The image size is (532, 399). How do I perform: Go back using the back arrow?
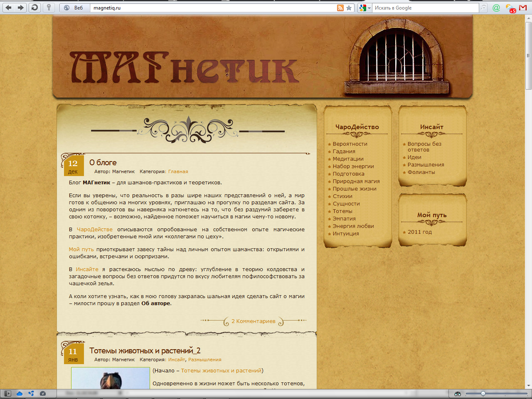click(8, 7)
